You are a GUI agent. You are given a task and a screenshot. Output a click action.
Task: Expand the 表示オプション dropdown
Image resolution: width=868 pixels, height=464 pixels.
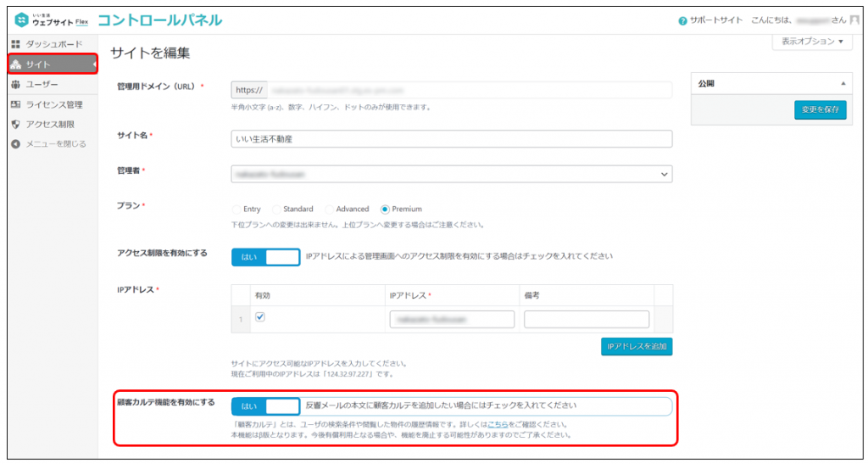811,42
